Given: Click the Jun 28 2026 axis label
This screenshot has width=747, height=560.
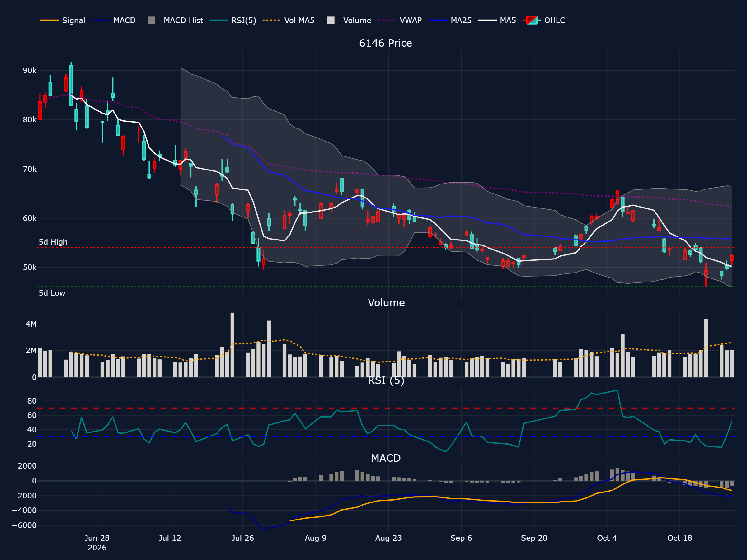Looking at the screenshot, I should click(x=97, y=543).
